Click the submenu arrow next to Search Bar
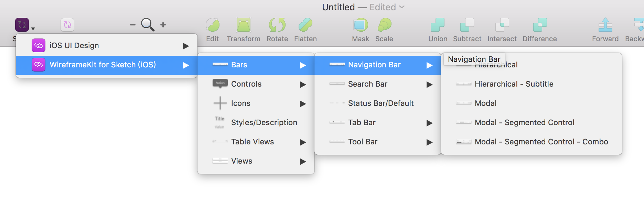Screen dimensions: 644x198 tap(429, 85)
